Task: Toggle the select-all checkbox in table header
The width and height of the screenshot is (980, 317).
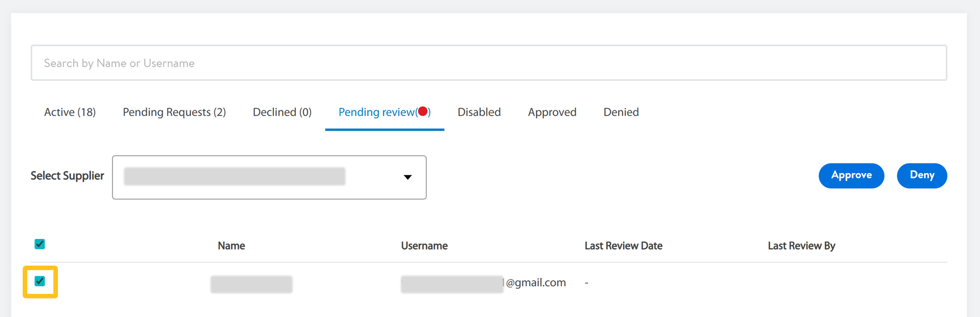Action: pyautogui.click(x=40, y=244)
